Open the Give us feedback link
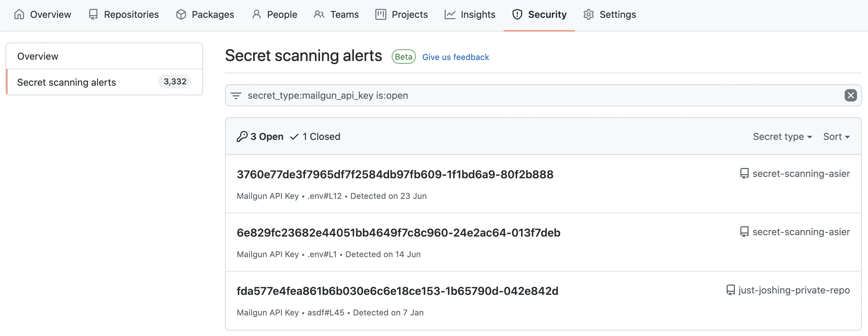This screenshot has height=336, width=868. point(456,57)
